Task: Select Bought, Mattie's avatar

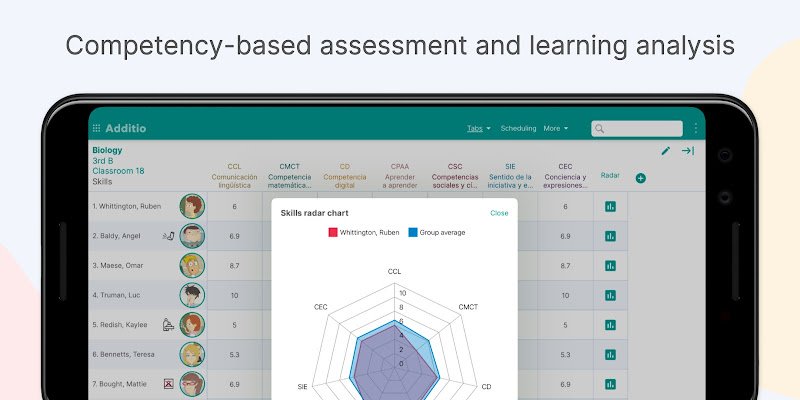Action: pyautogui.click(x=192, y=384)
